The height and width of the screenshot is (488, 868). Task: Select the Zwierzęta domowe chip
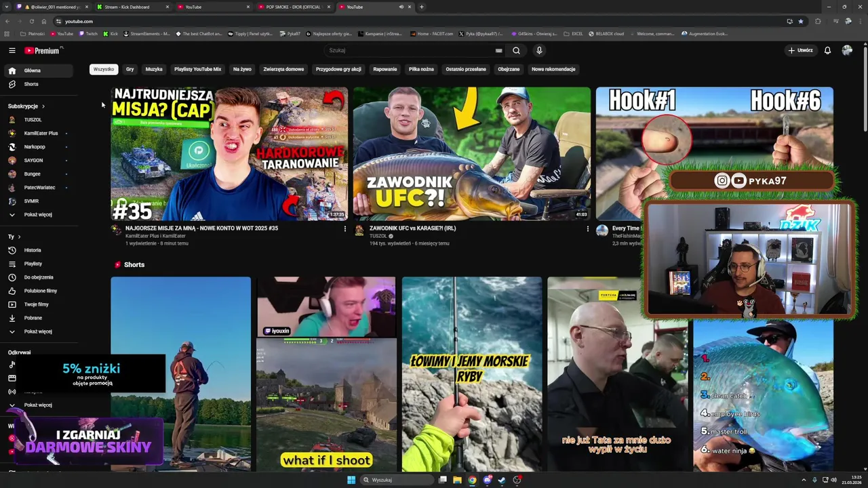click(283, 69)
